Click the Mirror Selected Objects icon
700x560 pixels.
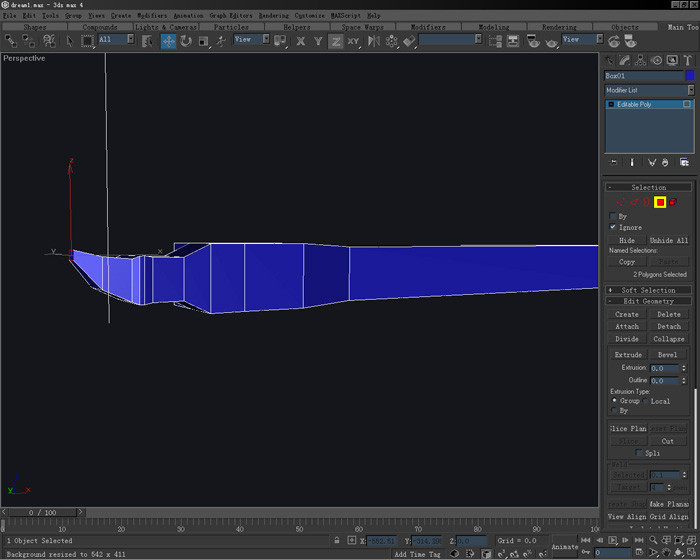[374, 41]
